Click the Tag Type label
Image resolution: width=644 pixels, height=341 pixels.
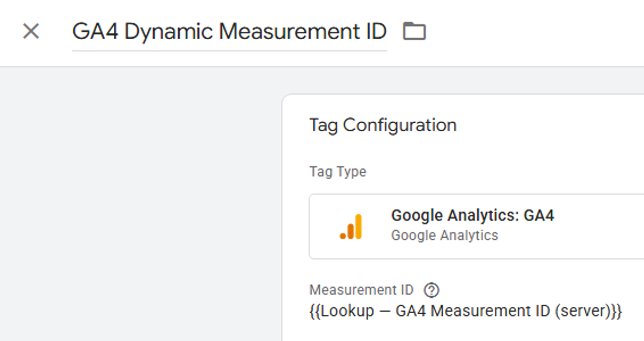[338, 172]
